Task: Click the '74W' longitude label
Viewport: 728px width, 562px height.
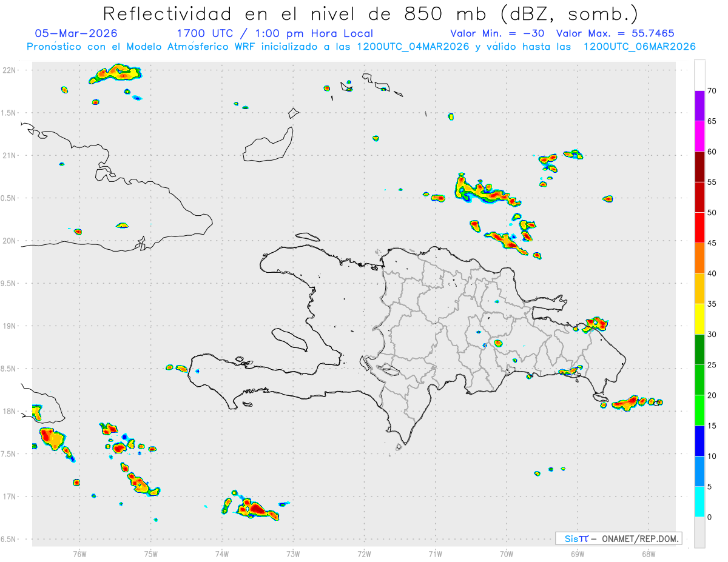Action: (x=222, y=554)
